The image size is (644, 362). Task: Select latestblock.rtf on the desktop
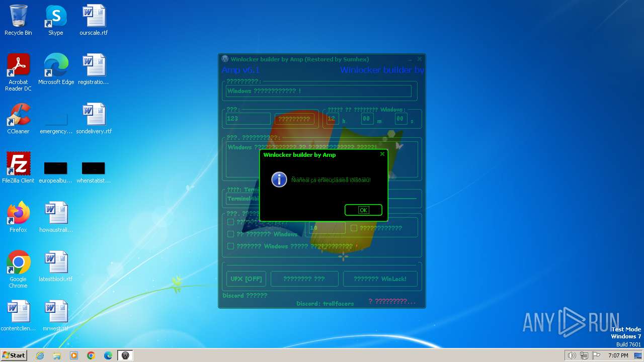click(56, 266)
